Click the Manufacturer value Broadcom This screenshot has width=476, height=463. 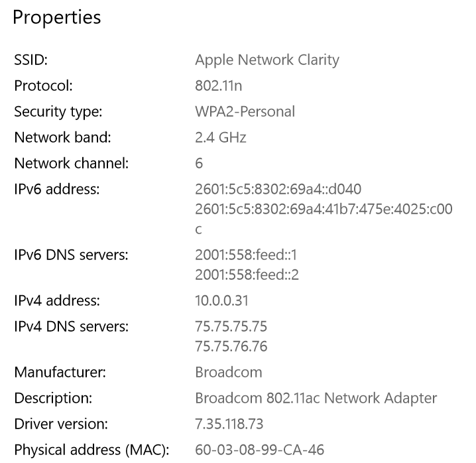[x=228, y=372]
